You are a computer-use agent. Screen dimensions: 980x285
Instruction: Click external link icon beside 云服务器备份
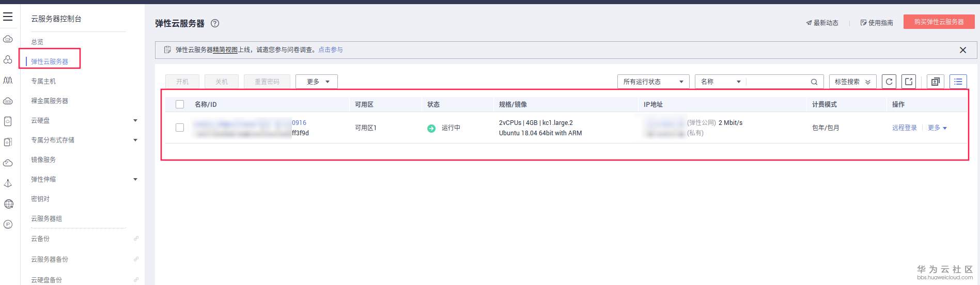pos(136,259)
